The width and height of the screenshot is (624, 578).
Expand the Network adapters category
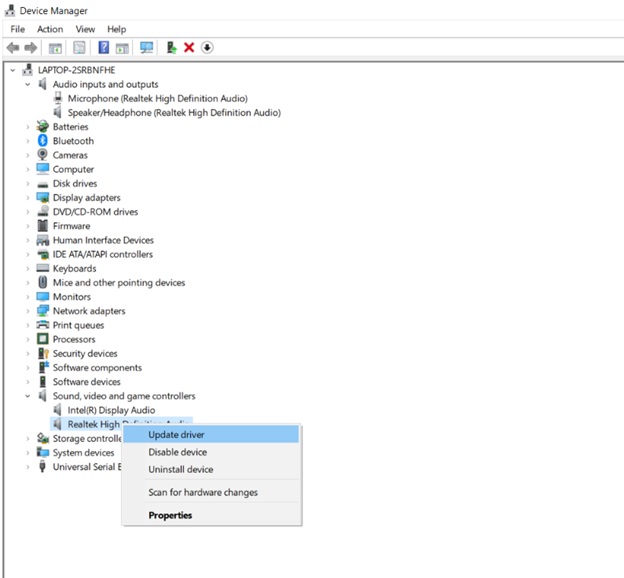[28, 311]
